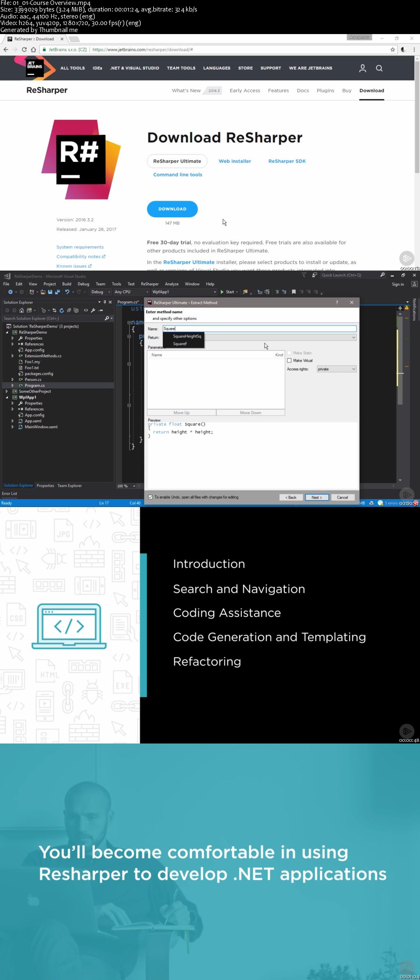
Task: Toggle the 'To enable Undo' checkbox
Action: coord(151,497)
